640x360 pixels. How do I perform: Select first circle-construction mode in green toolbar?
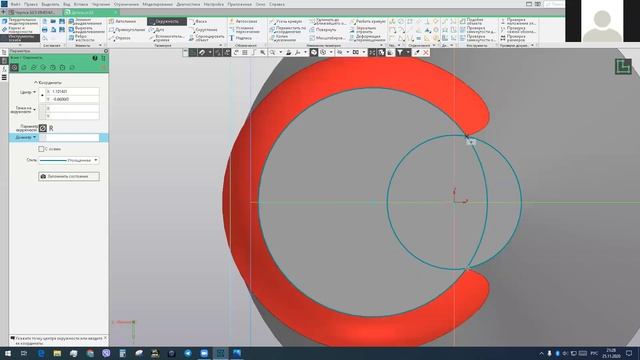tap(15, 67)
